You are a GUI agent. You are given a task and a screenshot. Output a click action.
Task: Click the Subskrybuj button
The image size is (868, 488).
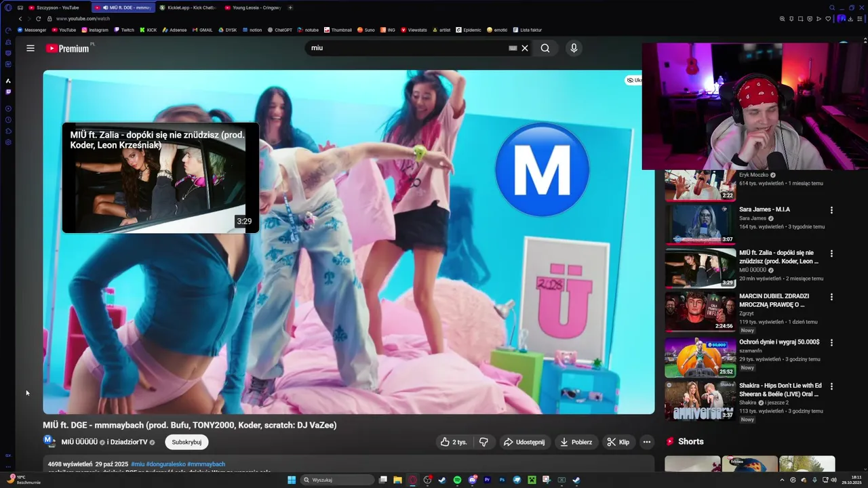click(186, 442)
